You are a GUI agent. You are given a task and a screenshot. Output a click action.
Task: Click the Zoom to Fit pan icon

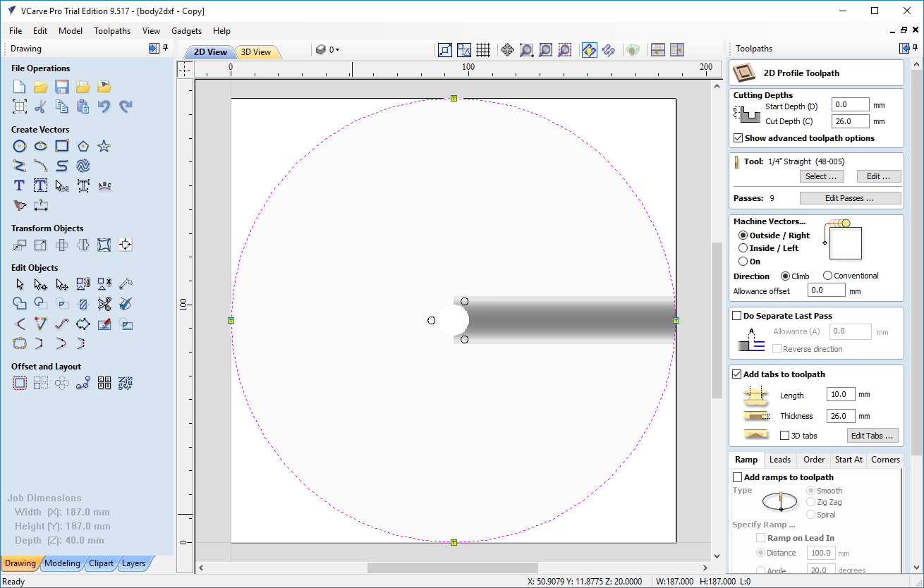point(507,50)
